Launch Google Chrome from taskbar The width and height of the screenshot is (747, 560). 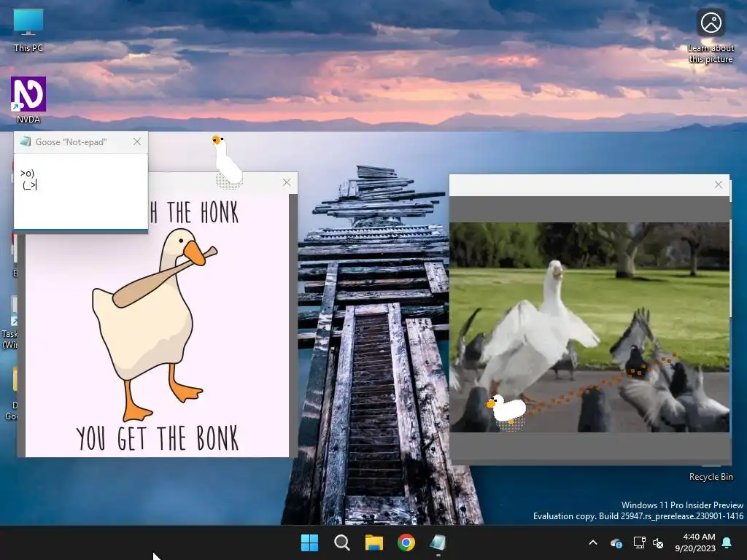(x=406, y=542)
